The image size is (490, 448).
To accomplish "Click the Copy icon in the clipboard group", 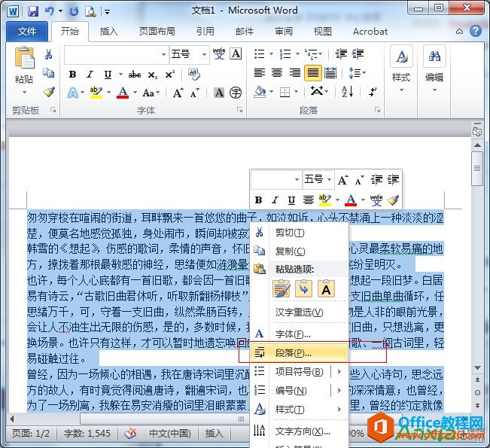I will [48, 72].
